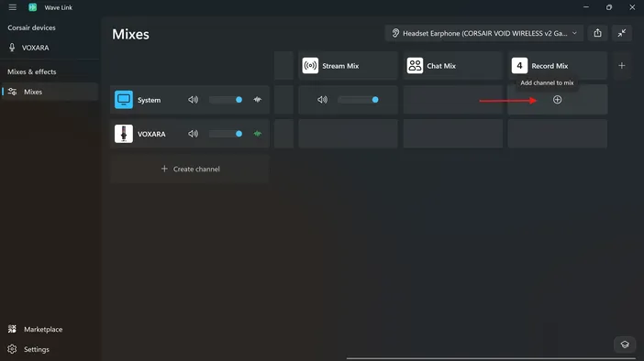The height and width of the screenshot is (361, 644).
Task: Add System channel to Record Mix
Action: (558, 100)
